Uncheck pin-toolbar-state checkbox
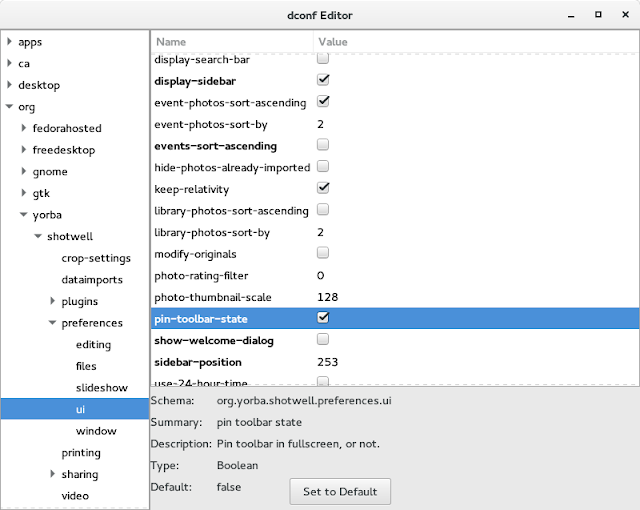The image size is (640, 510). (x=323, y=318)
